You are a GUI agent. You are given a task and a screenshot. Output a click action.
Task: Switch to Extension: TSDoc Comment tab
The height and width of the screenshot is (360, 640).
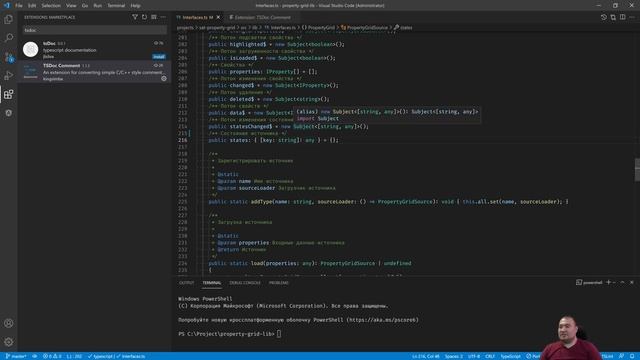260,17
